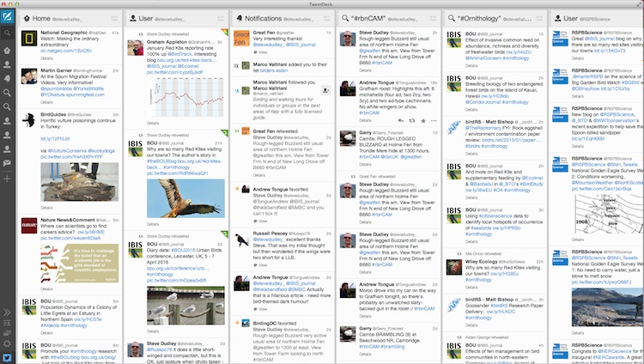Reply to Andrew Tongue's Grafham roost tweet
The height and width of the screenshot is (364, 644).
[x=400, y=121]
